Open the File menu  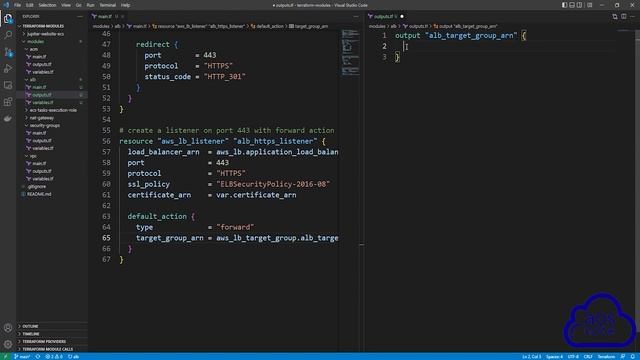[18, 5]
